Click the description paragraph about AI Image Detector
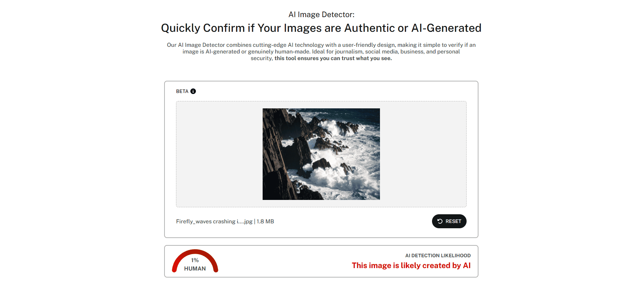 (321, 52)
